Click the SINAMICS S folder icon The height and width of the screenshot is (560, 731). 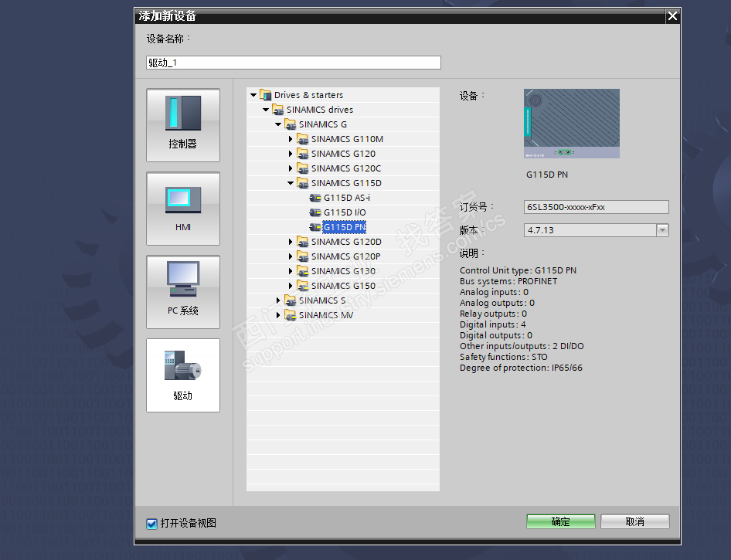point(291,300)
